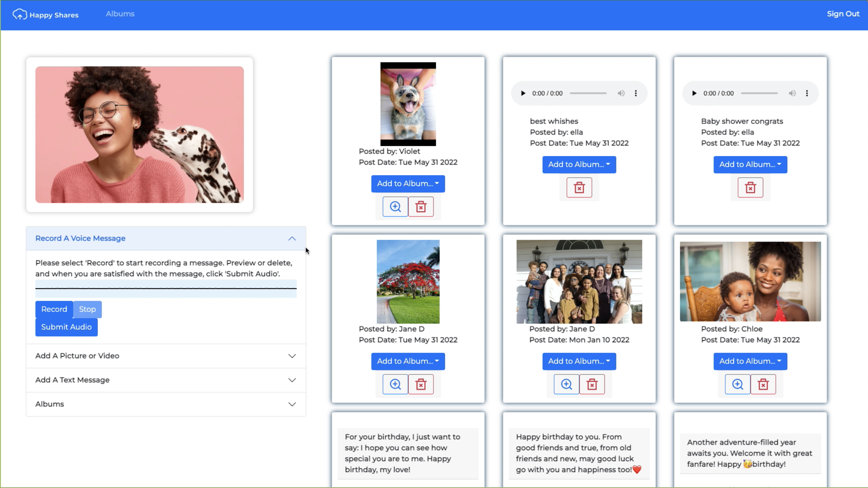Open Add to Album for Jane D's tree photo
Image resolution: width=868 pixels, height=488 pixels.
408,361
